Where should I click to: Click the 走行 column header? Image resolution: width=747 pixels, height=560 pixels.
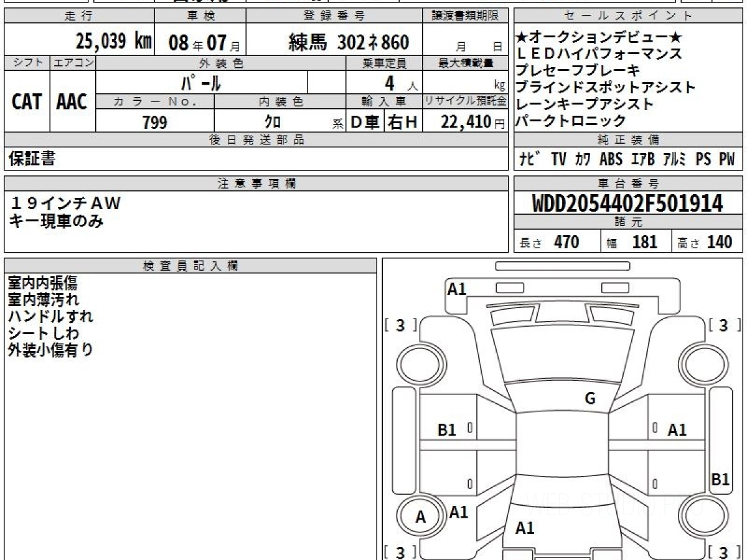79,16
